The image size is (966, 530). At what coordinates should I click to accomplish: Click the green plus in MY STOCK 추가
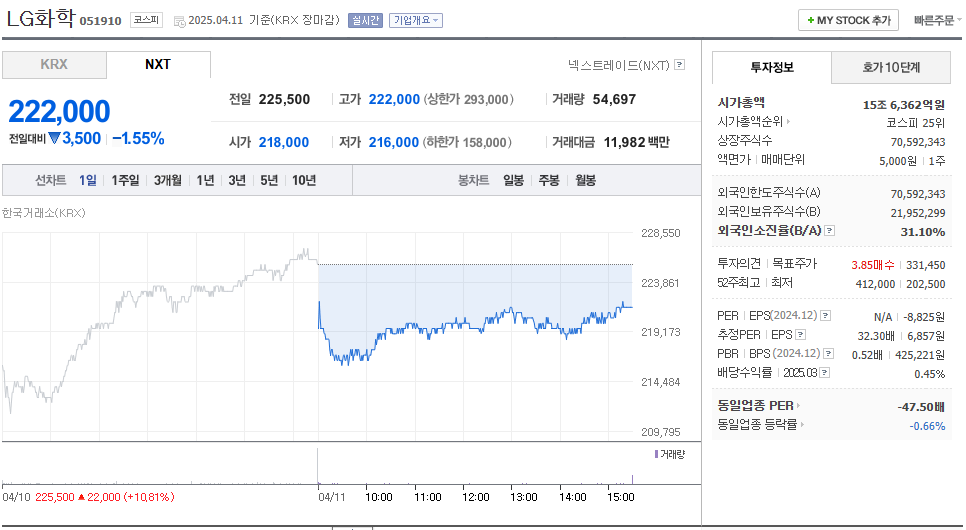click(811, 20)
